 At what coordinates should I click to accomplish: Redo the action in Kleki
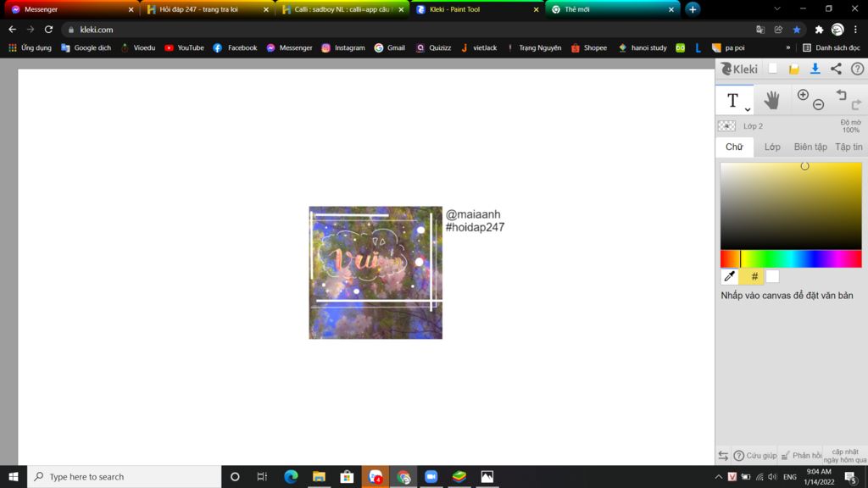856,104
